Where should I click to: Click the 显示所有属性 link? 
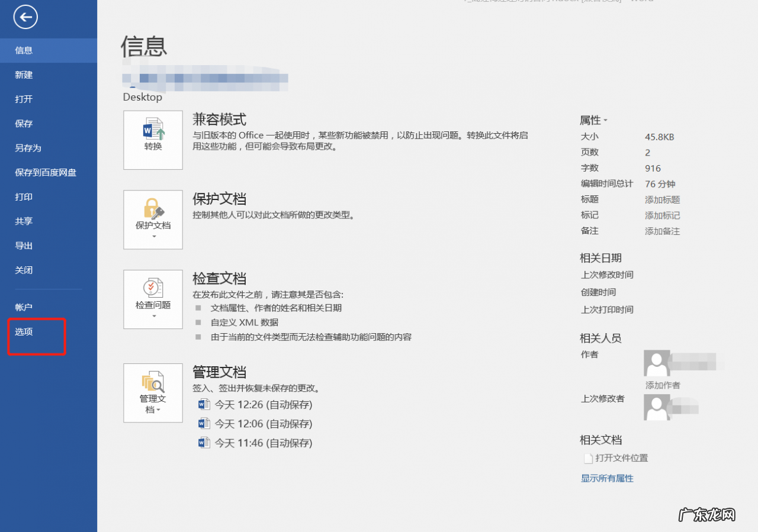(x=607, y=478)
